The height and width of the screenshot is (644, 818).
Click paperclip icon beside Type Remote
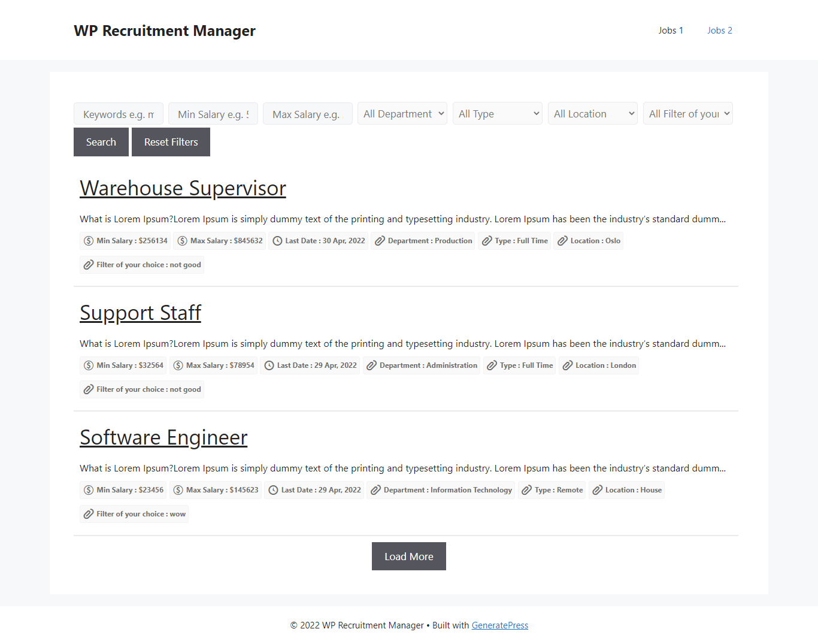(x=526, y=490)
